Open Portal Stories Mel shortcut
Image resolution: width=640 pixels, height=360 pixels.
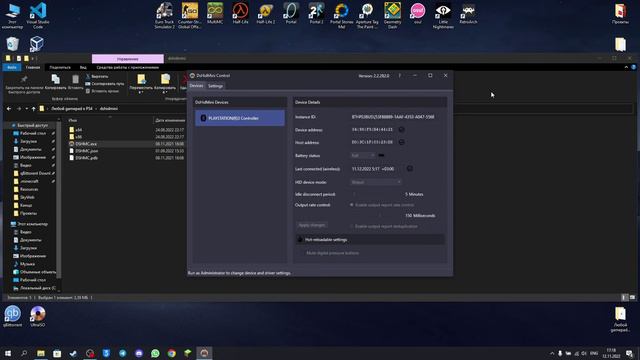tap(342, 16)
